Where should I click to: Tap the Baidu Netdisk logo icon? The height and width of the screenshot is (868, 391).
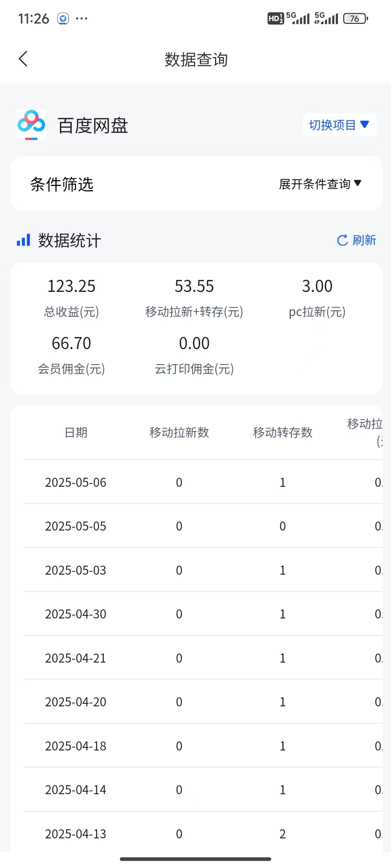point(31,125)
